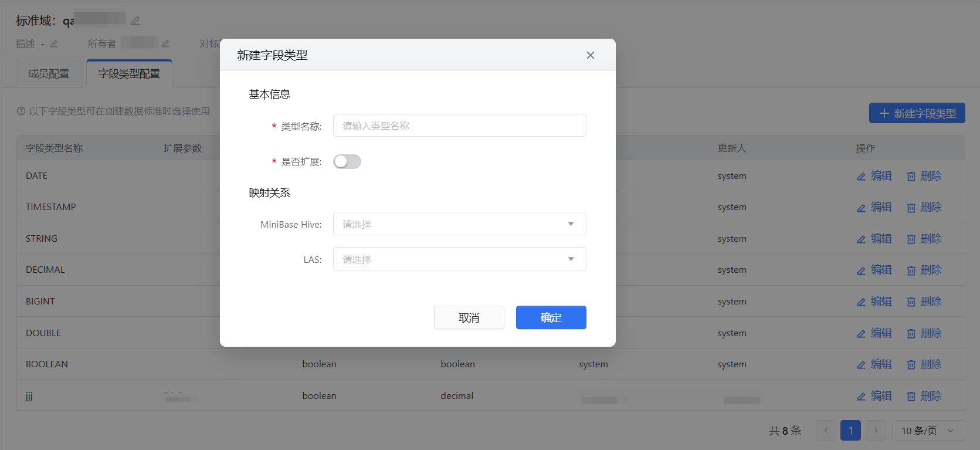
Task: Edit the DATE field type
Action: (874, 176)
